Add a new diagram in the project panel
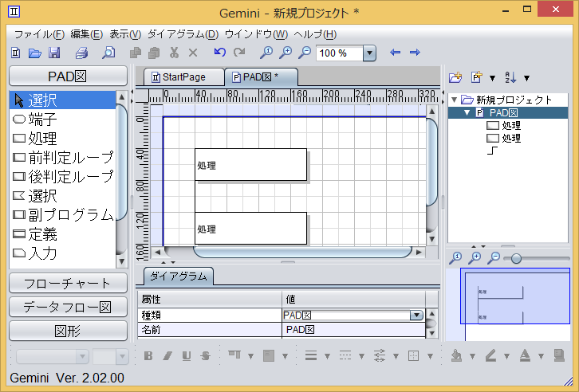Viewport: 579px width, 392px height. 476,77
